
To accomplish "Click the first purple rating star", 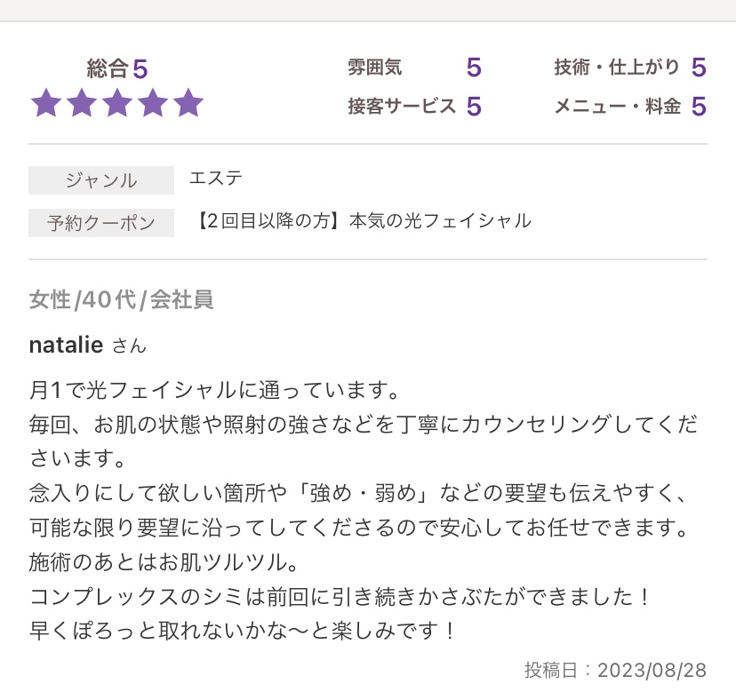I will [46, 103].
